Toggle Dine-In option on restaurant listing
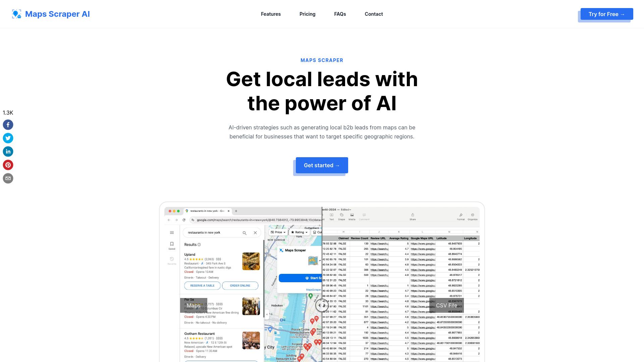The width and height of the screenshot is (644, 362). (x=188, y=277)
